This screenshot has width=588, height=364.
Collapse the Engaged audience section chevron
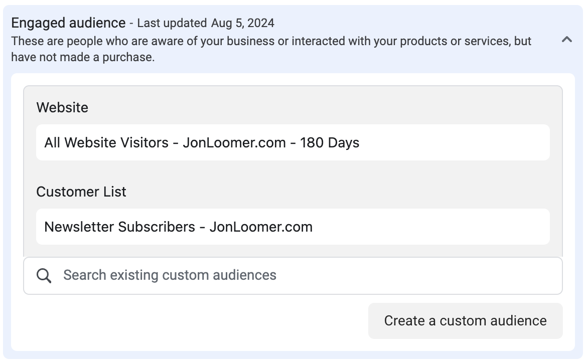566,40
